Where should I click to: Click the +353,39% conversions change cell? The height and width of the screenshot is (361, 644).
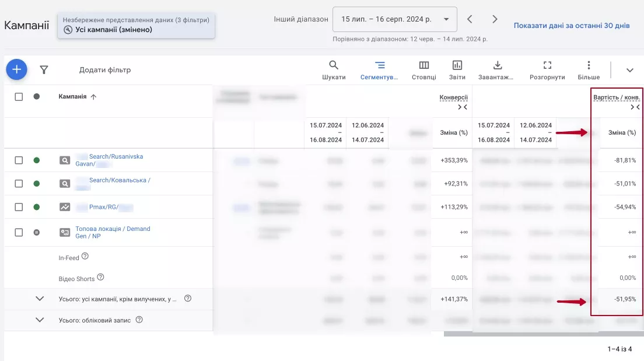(x=454, y=160)
